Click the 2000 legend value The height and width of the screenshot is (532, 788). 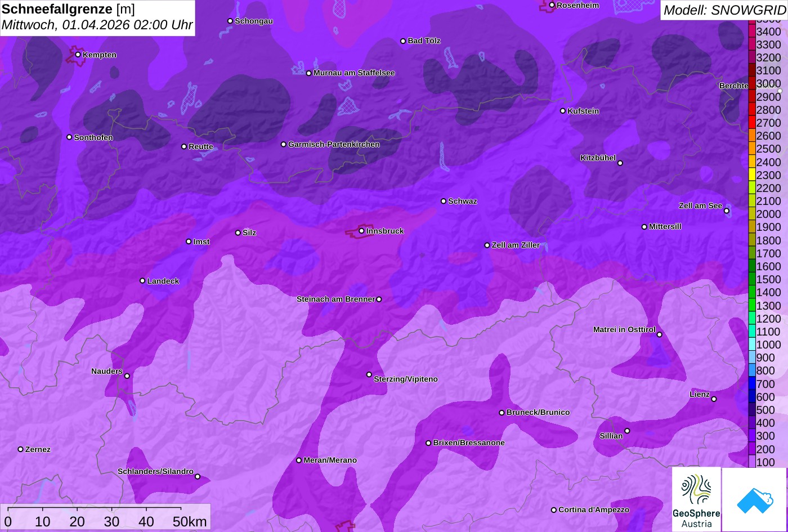click(x=769, y=214)
